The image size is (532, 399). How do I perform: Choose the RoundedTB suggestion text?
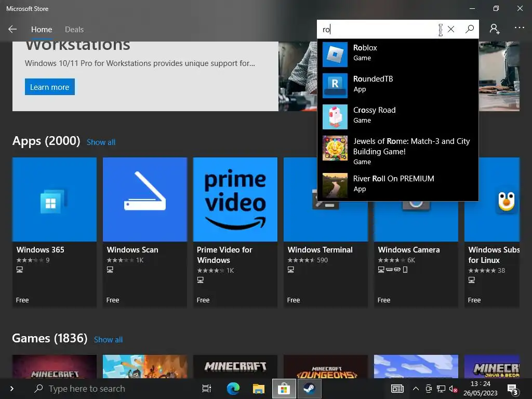[x=373, y=84]
